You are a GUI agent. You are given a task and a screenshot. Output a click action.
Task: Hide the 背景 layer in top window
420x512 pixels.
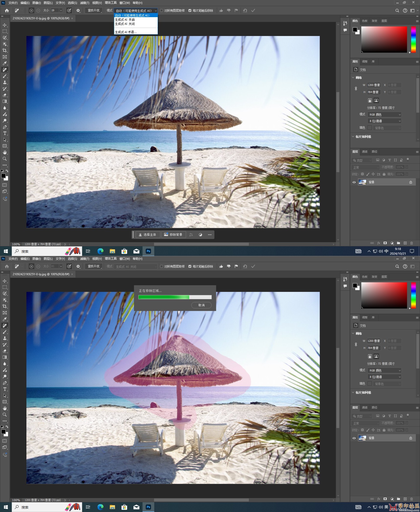click(x=354, y=182)
